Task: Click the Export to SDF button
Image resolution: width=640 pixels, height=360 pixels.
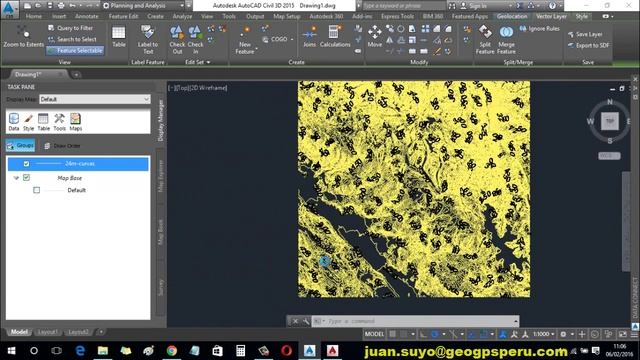Action: [588, 45]
